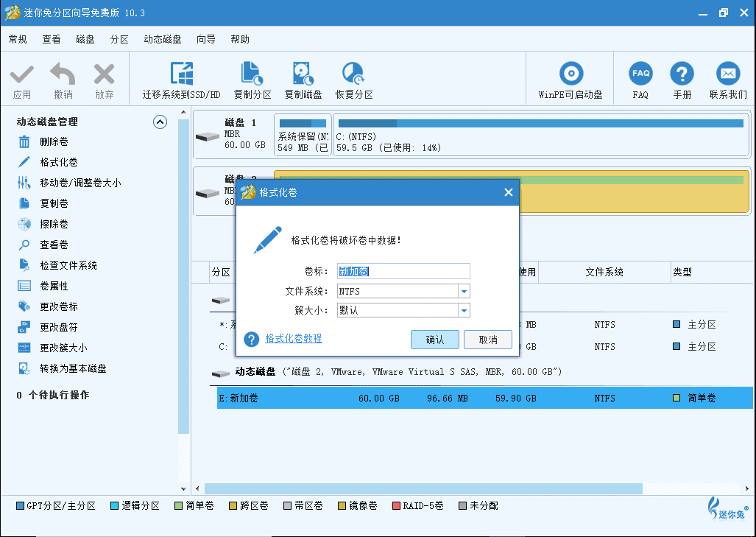Select the Copy Disk (复制磁盘) tool
756x537 pixels.
[303, 80]
